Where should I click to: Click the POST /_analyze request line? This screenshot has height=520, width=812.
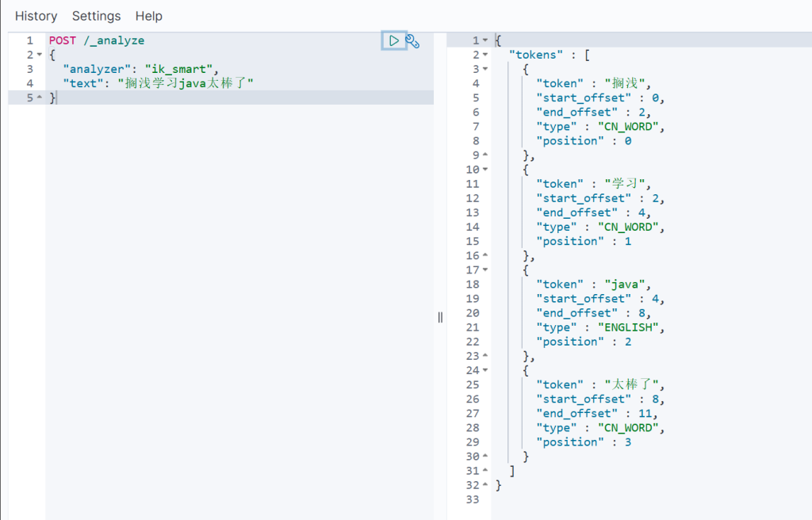[97, 40]
